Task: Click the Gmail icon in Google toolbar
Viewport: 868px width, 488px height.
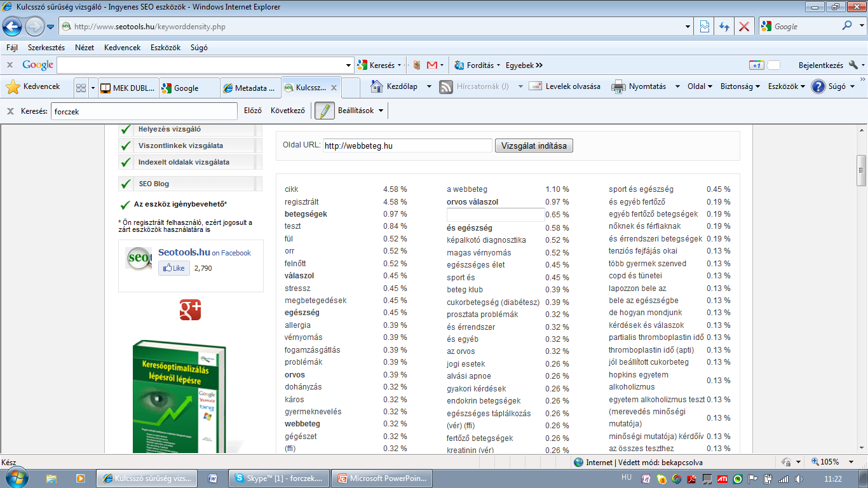Action: point(432,65)
